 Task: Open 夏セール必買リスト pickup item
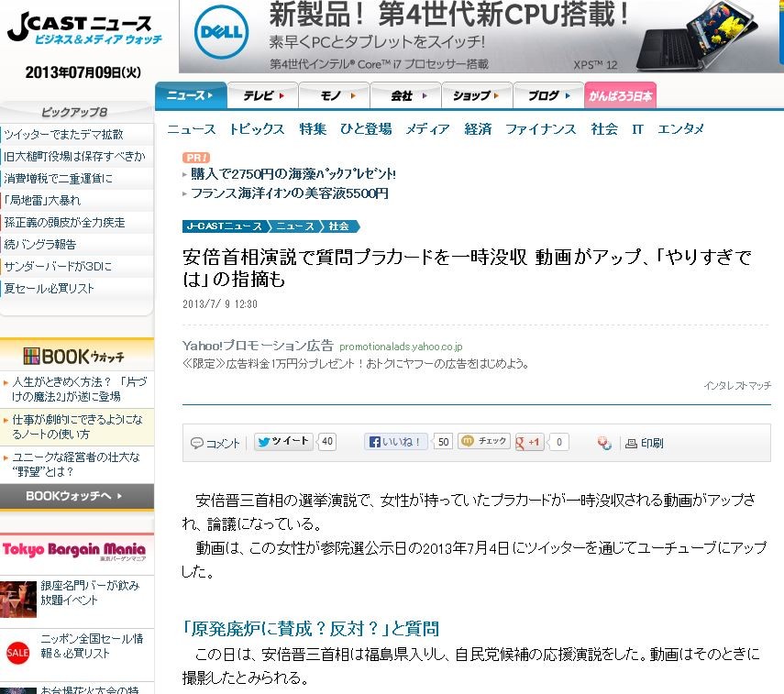pyautogui.click(x=49, y=289)
